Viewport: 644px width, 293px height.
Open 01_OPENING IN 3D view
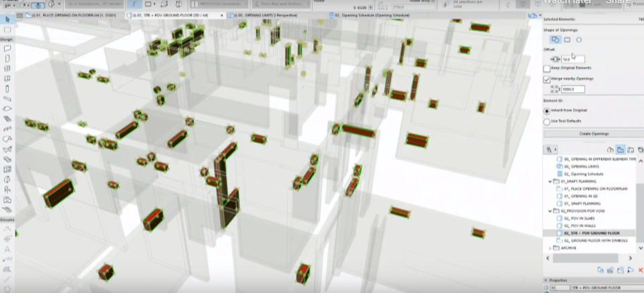pos(580,196)
